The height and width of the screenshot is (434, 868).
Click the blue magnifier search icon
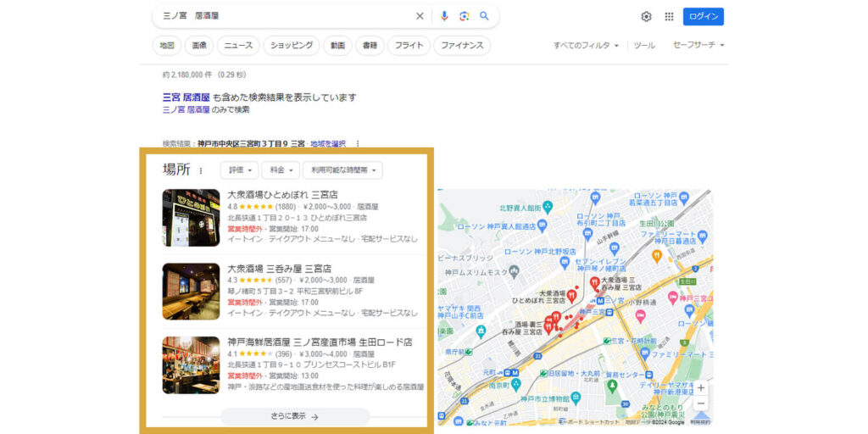pos(484,16)
